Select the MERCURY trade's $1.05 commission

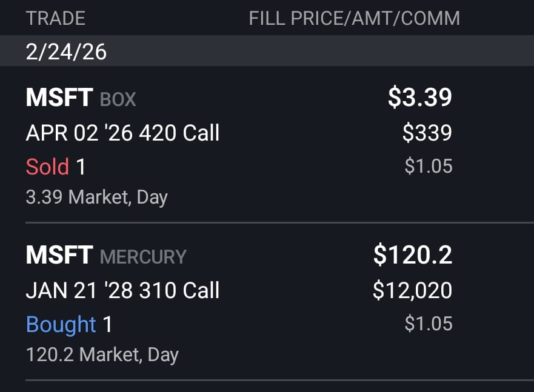point(429,324)
